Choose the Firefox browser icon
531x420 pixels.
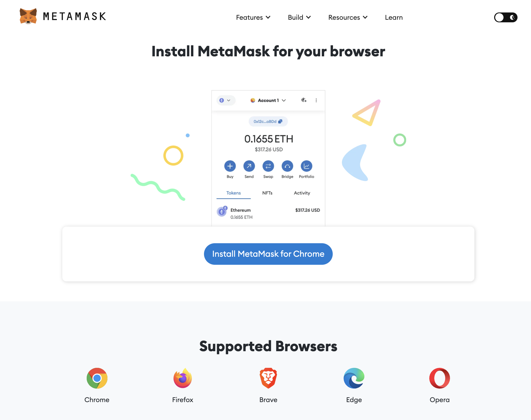(x=183, y=378)
